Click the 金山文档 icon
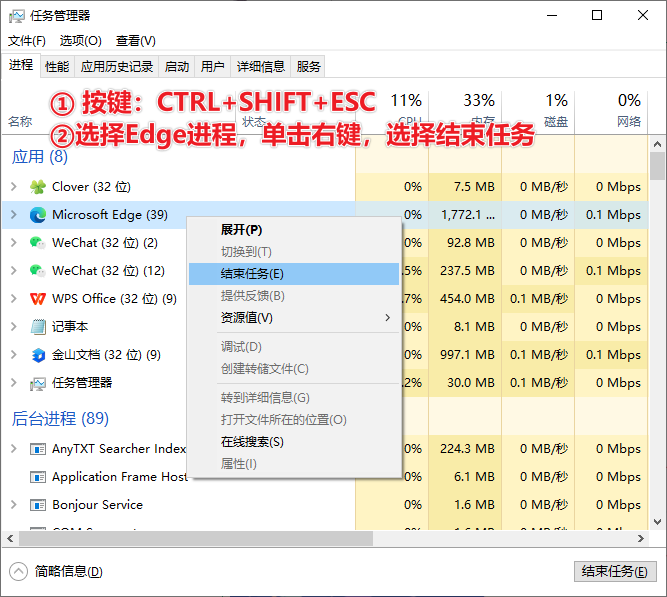Image resolution: width=667 pixels, height=597 pixels. 38,355
